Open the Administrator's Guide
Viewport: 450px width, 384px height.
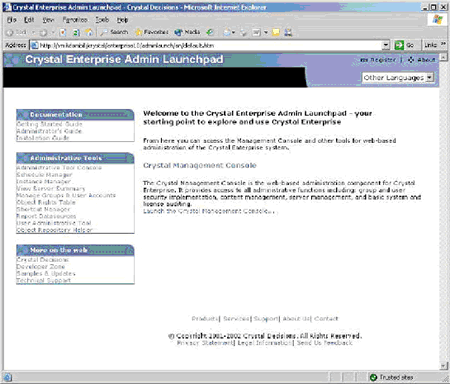point(49,131)
